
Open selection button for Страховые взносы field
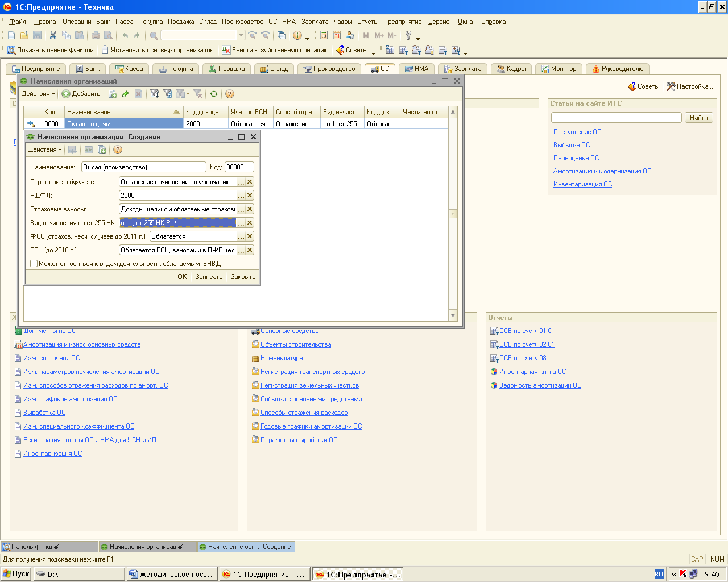click(241, 209)
